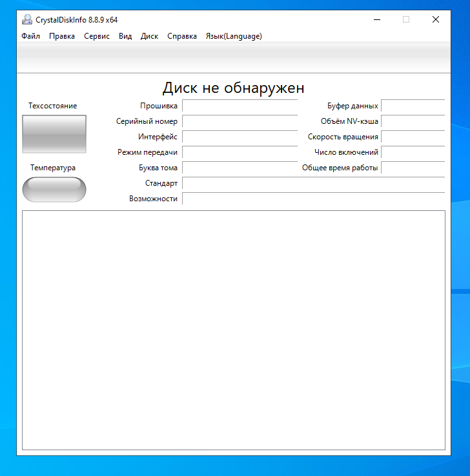Click the CrystalDiskInfo app icon in title bar
The width and height of the screenshot is (470, 476).
click(27, 20)
